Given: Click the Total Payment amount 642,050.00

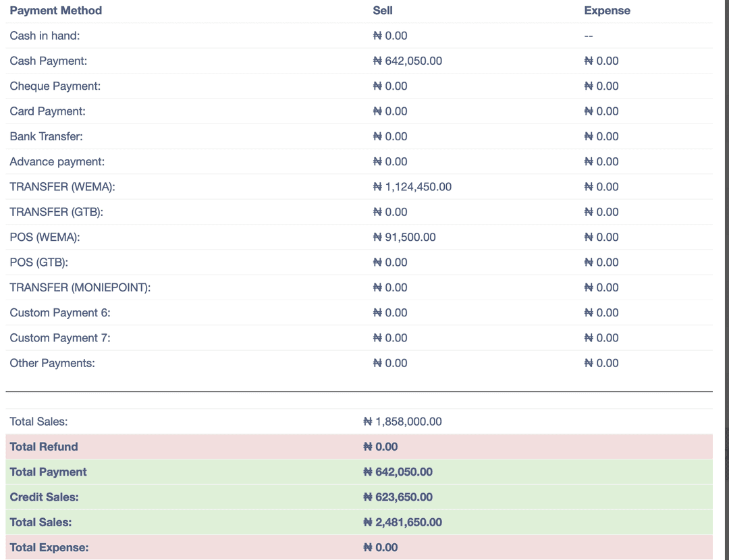Looking at the screenshot, I should tap(398, 472).
